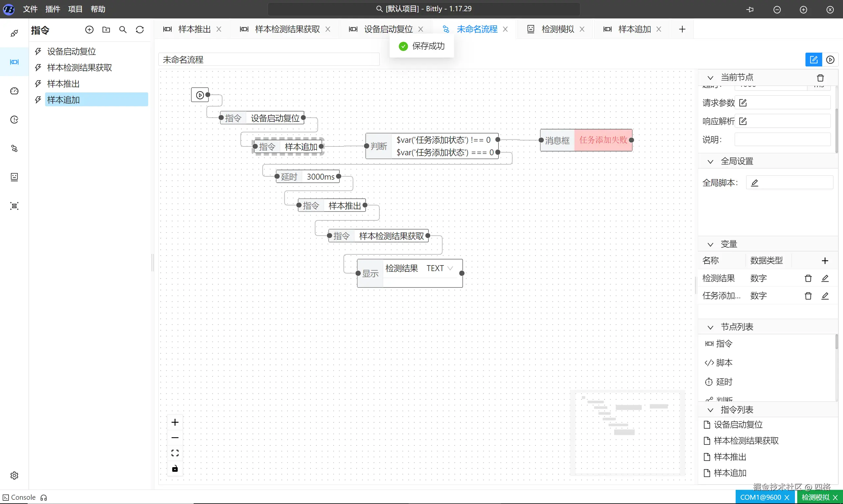843x504 pixels.
Task: Click the add command plus icon
Action: pos(89,30)
